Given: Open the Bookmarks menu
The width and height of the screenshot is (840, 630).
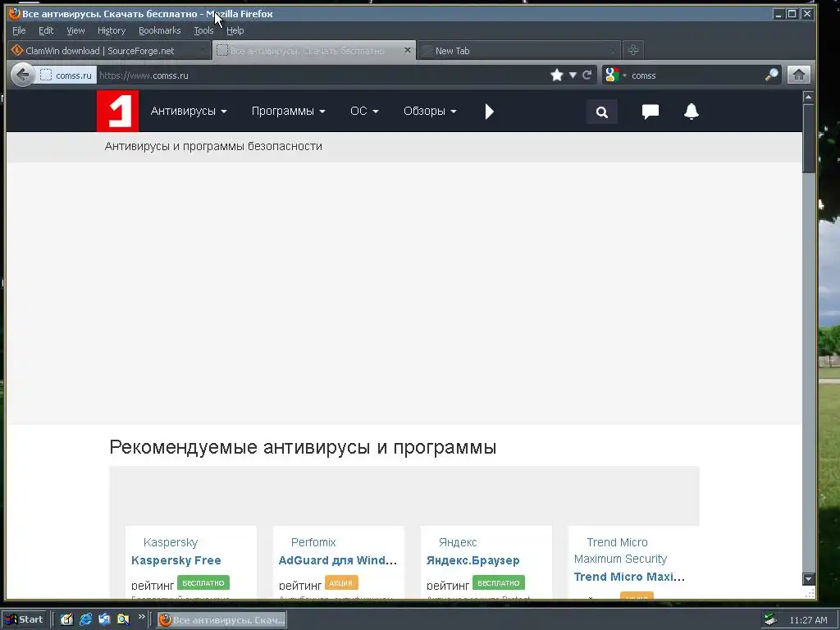Looking at the screenshot, I should pos(160,30).
